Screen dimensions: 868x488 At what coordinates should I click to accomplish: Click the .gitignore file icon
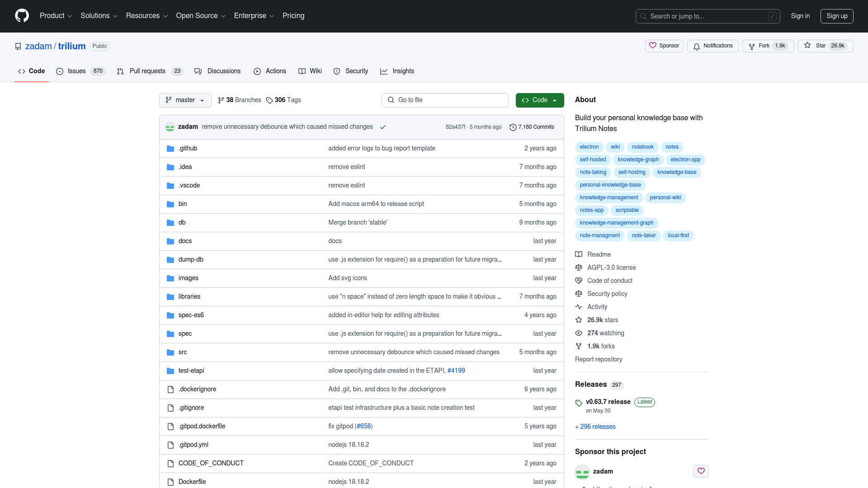(x=170, y=408)
